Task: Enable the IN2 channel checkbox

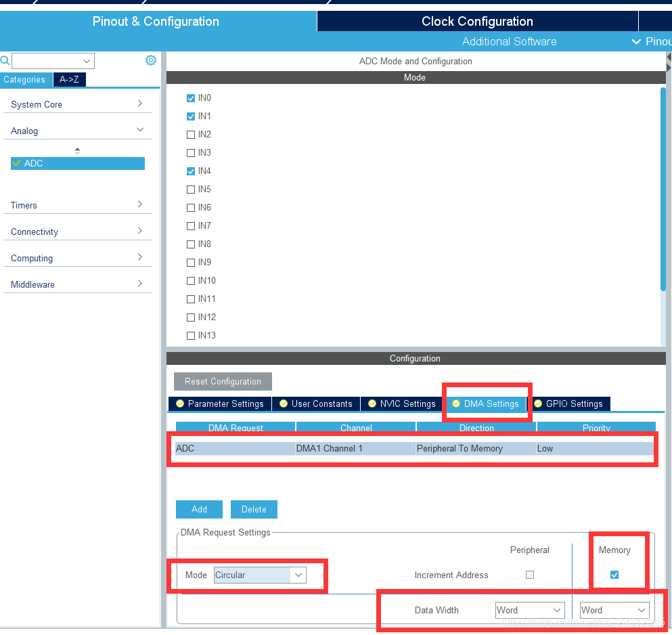Action: 191,135
